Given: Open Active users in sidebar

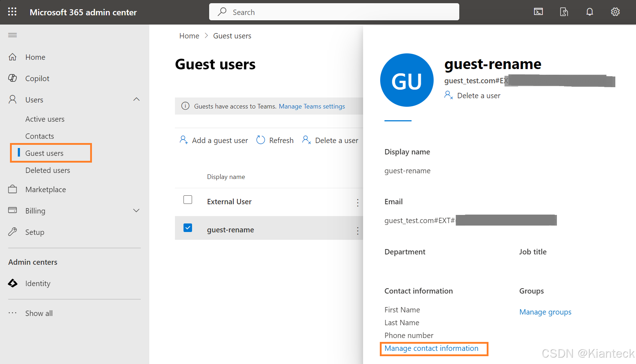Looking at the screenshot, I should [45, 119].
